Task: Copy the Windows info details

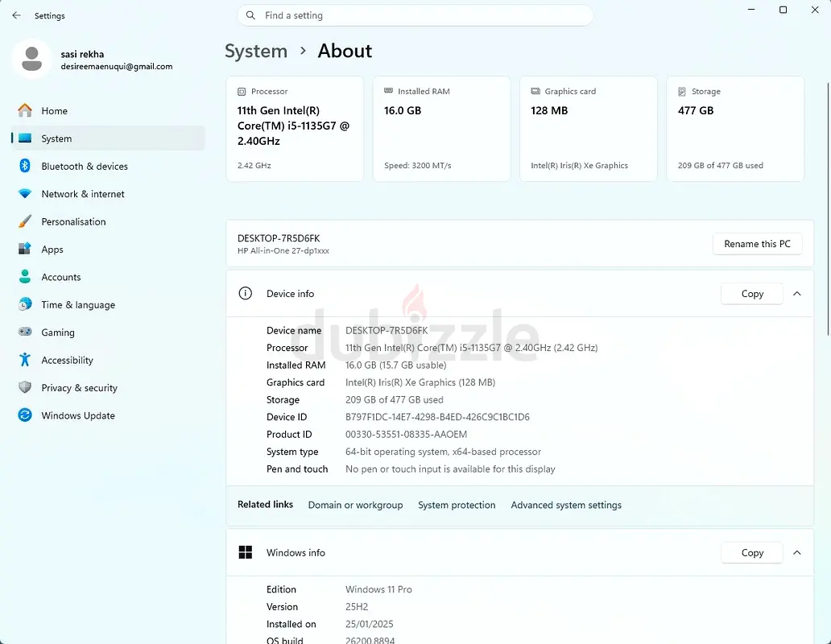Action: pos(751,552)
